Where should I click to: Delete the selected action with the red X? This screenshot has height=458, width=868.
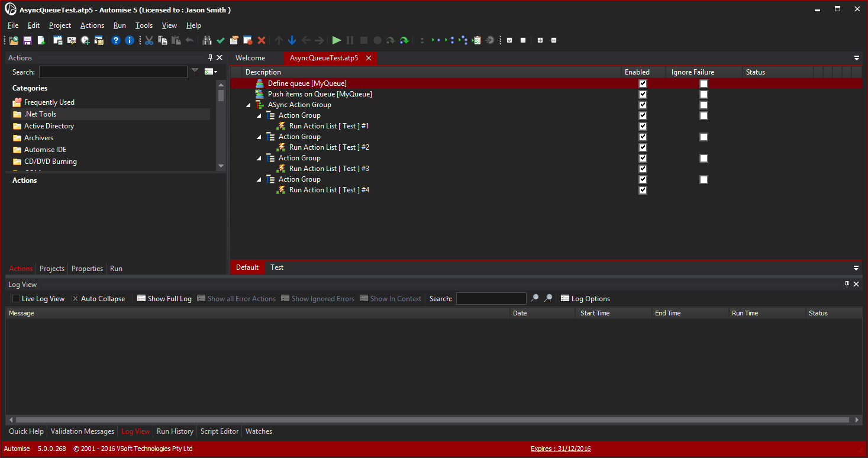tap(262, 40)
